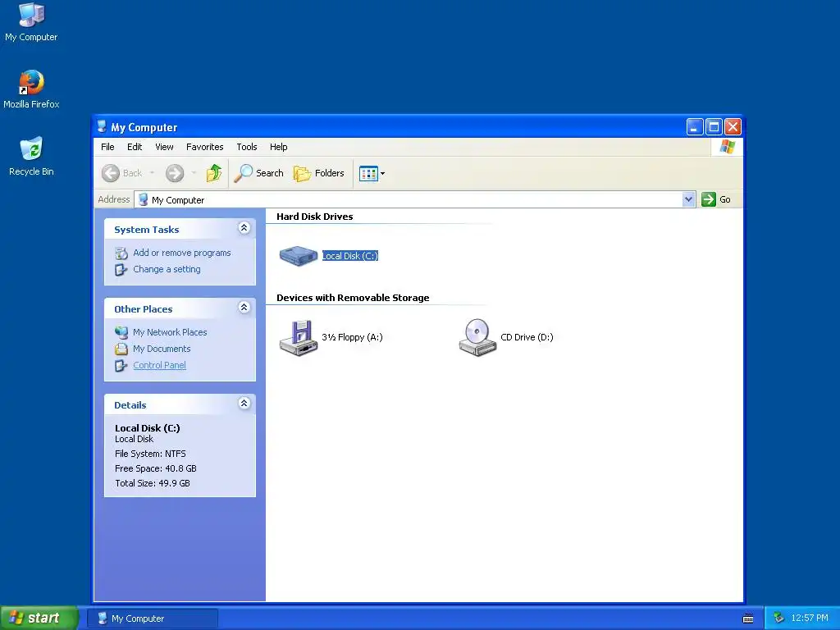Maximize the My Computer window

[714, 127]
